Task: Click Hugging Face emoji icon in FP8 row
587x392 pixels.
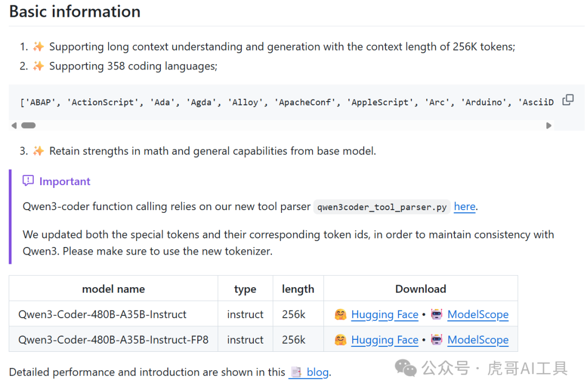Action: click(x=341, y=340)
